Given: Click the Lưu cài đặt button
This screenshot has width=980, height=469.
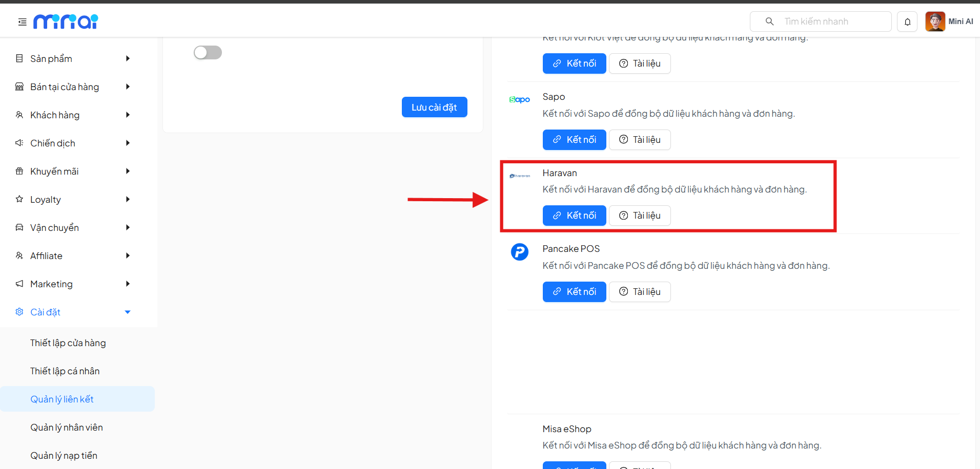Looking at the screenshot, I should tap(434, 107).
